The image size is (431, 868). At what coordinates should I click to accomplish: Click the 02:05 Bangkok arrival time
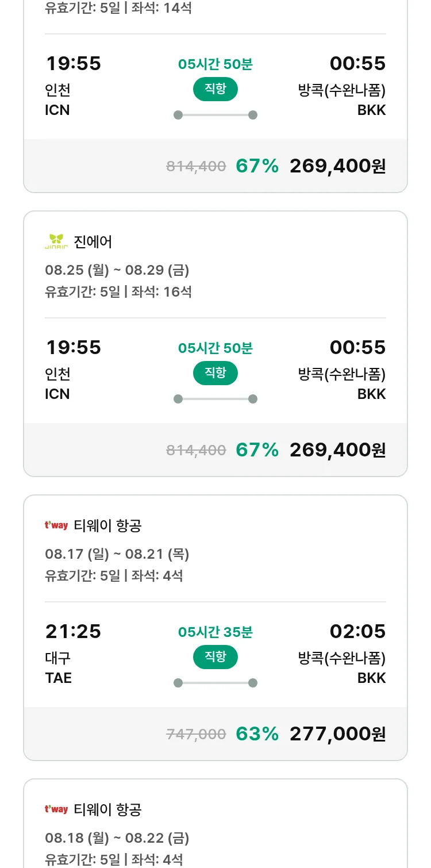click(x=357, y=632)
